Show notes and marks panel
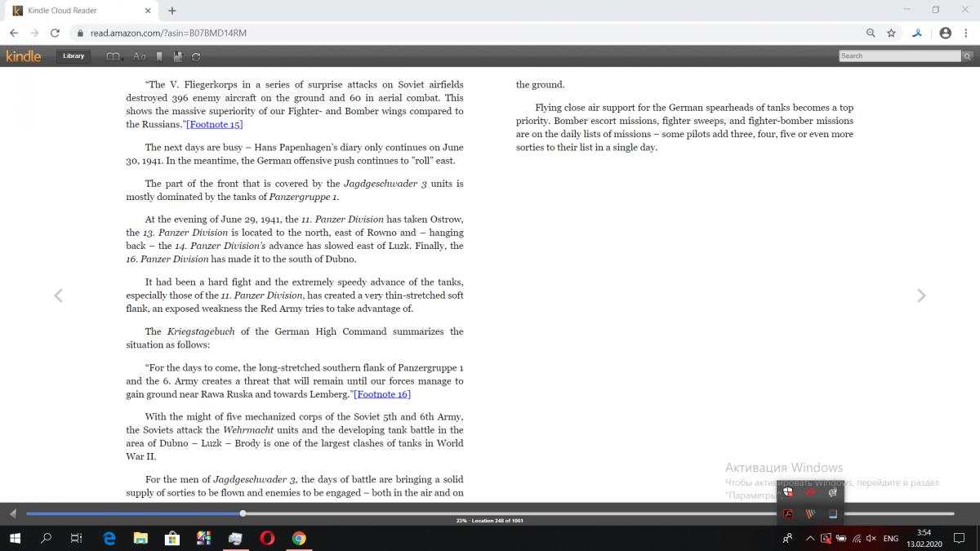Viewport: 980px width, 551px height. coord(178,56)
